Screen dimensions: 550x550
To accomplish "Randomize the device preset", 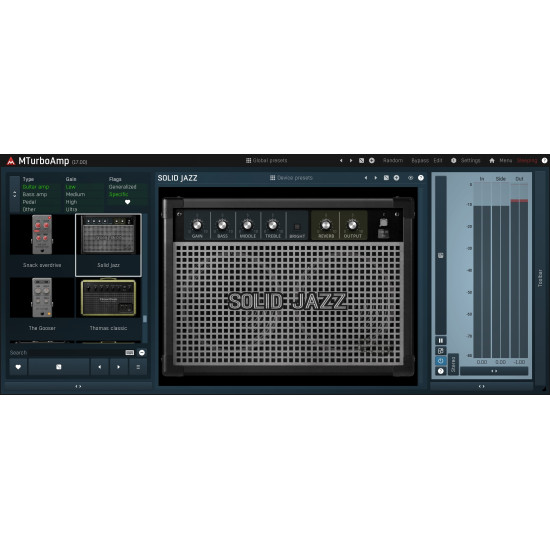I will pos(386,178).
